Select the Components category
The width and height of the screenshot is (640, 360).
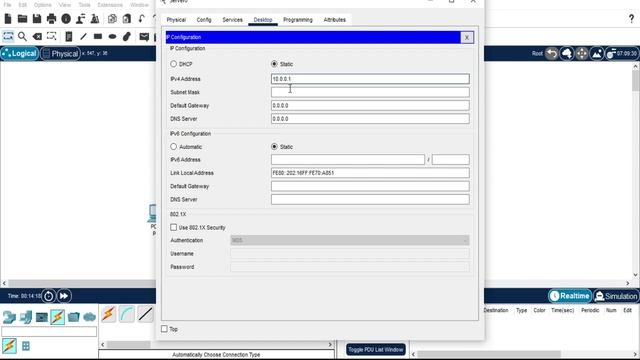coord(42,317)
